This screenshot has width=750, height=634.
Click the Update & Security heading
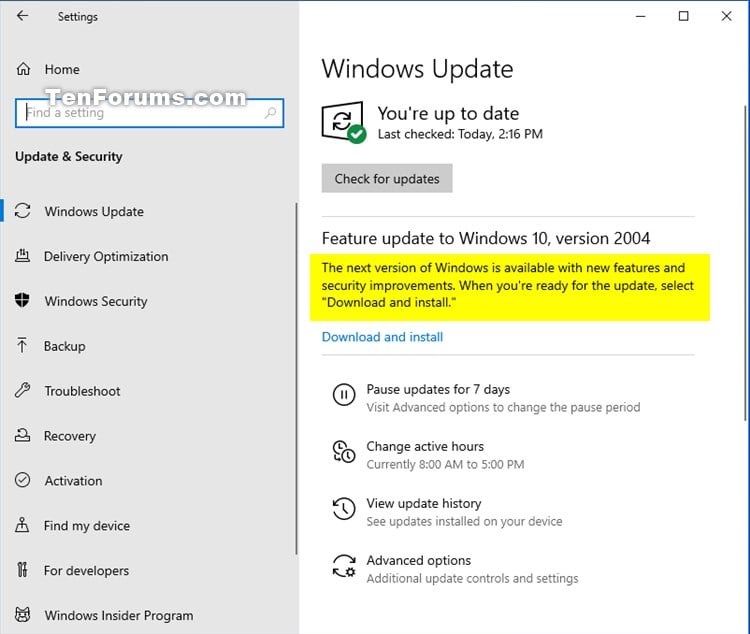click(x=69, y=156)
